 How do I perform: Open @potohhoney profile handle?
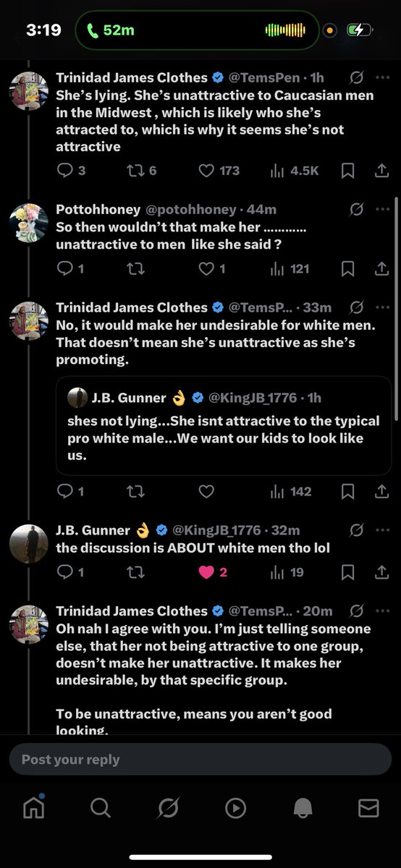tap(191, 209)
